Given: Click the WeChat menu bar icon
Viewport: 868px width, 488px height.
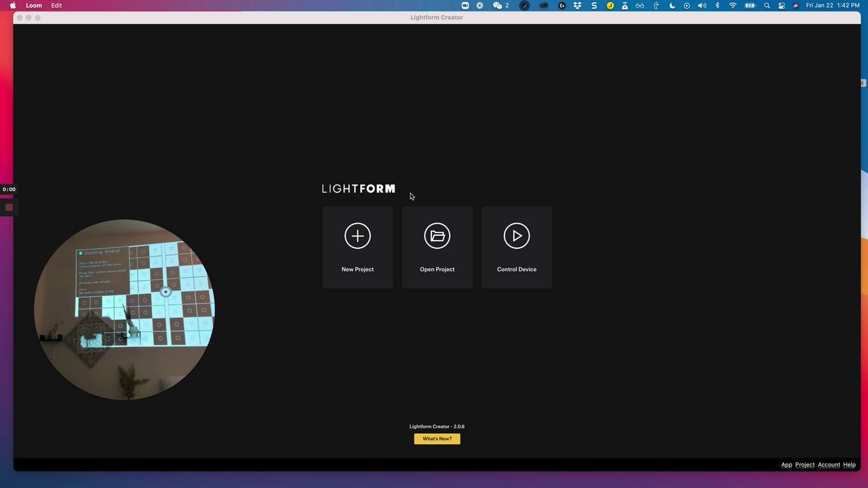Looking at the screenshot, I should click(x=497, y=5).
